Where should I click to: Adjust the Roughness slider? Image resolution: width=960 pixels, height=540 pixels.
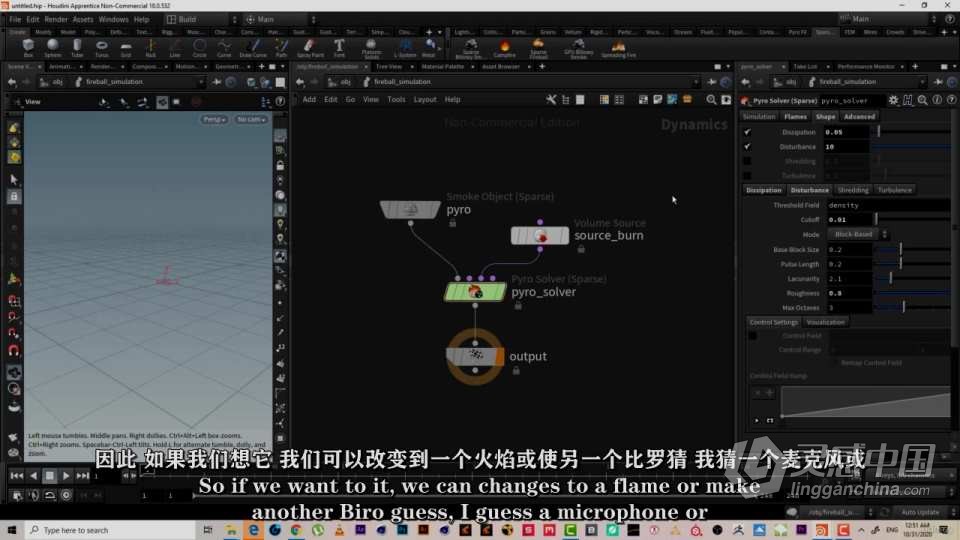(913, 293)
